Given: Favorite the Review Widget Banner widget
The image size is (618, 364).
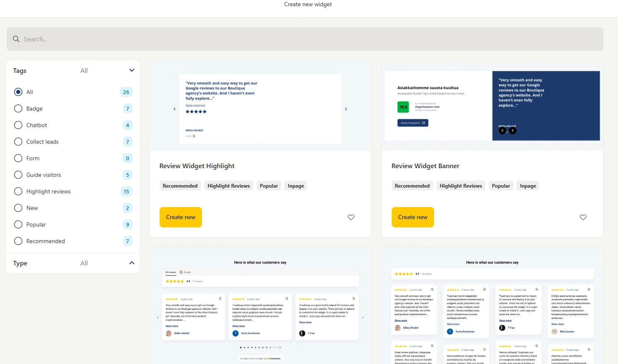Looking at the screenshot, I should pos(583,217).
